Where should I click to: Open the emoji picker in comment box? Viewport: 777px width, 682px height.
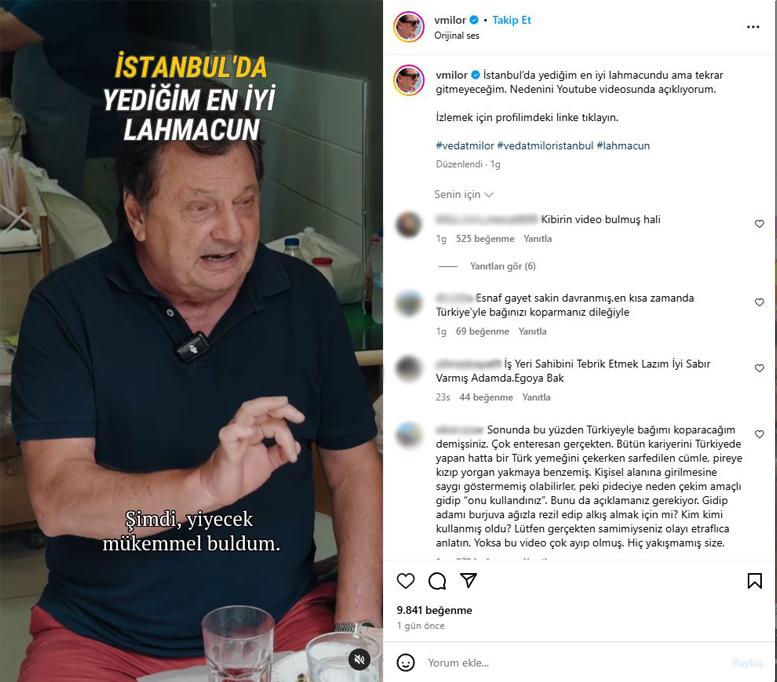click(406, 662)
